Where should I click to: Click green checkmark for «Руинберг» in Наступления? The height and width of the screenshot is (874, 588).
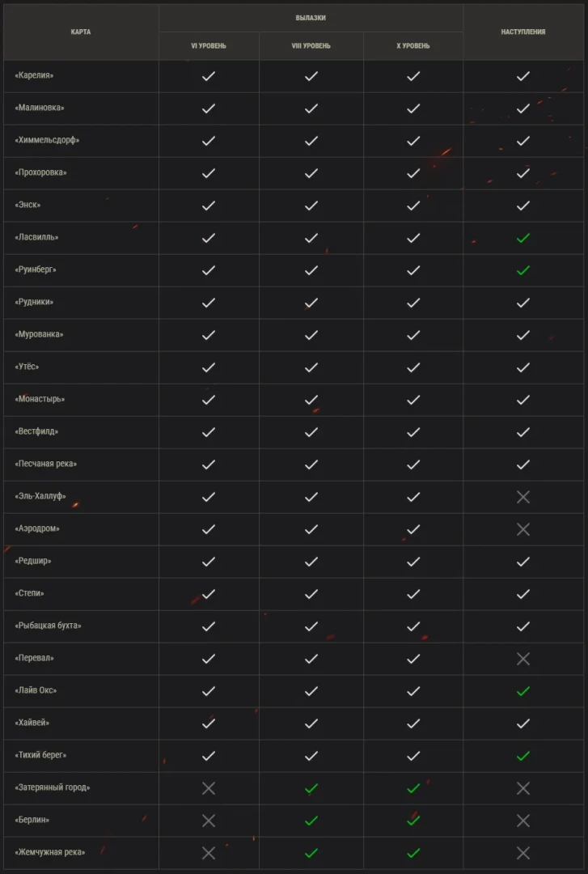[x=522, y=270]
